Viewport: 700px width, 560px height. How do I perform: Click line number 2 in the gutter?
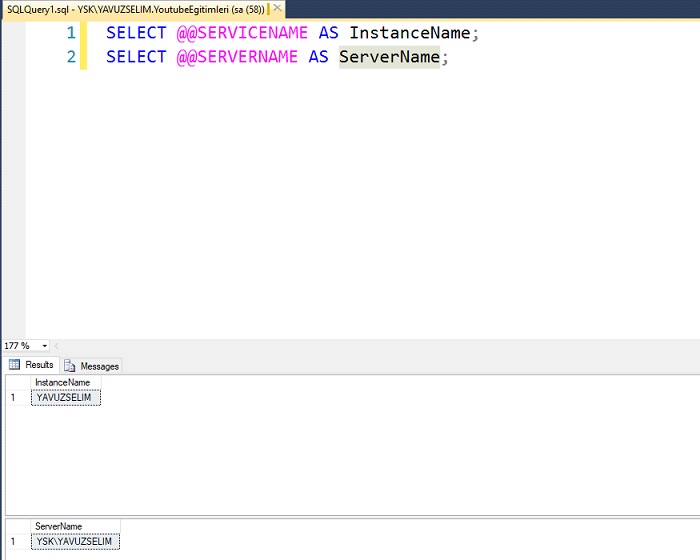tap(71, 57)
